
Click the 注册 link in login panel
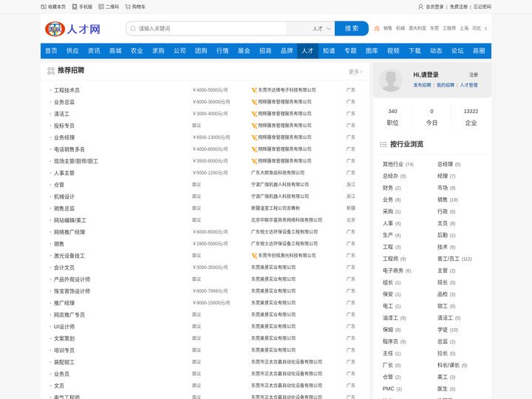coord(474,75)
